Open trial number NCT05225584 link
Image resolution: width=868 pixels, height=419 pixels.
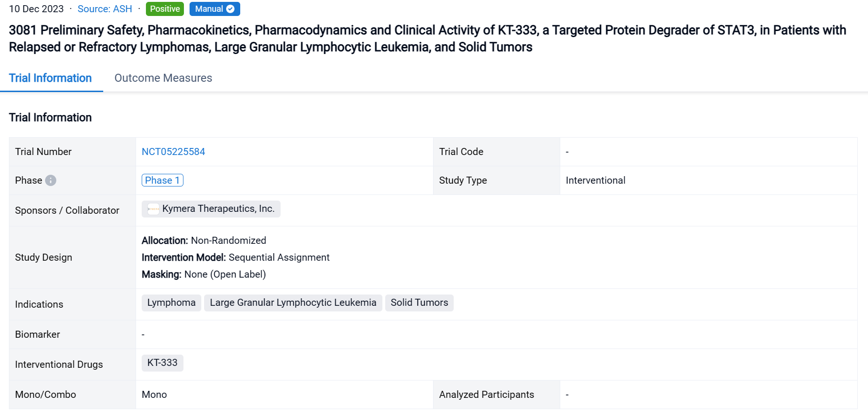[x=173, y=152]
